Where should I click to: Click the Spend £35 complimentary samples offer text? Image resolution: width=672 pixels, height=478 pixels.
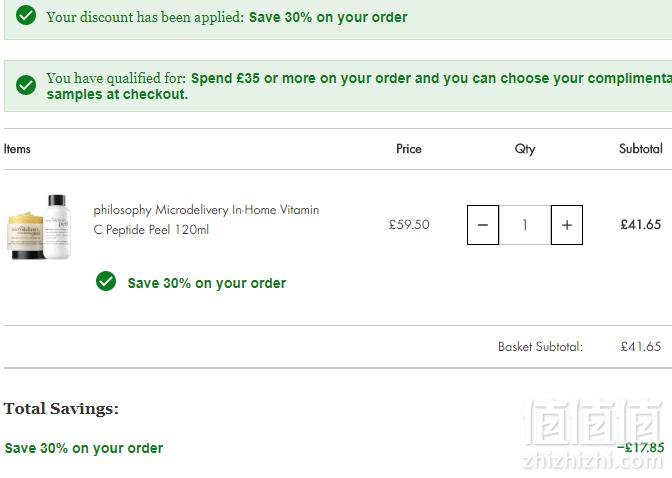coord(359,86)
